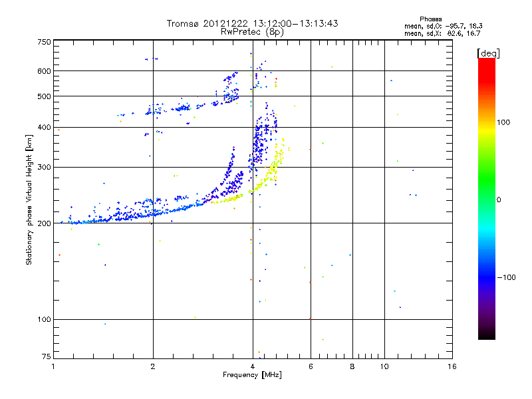The width and height of the screenshot is (532, 399).
Task: Click the y-axis tick label '750'
Action: click(x=44, y=42)
